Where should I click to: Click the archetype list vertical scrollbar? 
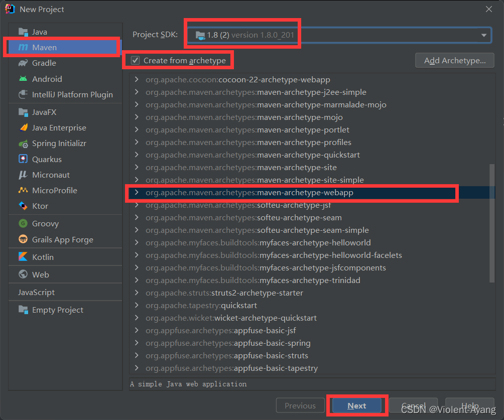pos(492,223)
